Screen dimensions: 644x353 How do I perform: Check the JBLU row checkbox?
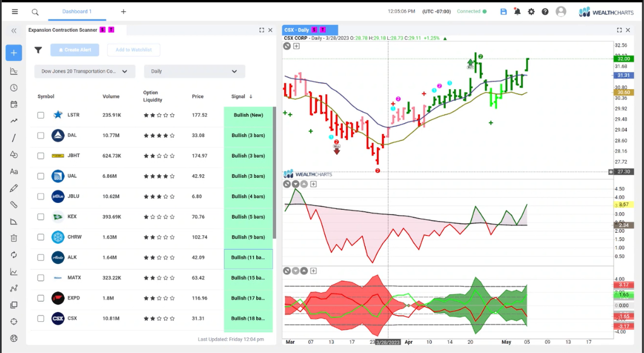(40, 196)
